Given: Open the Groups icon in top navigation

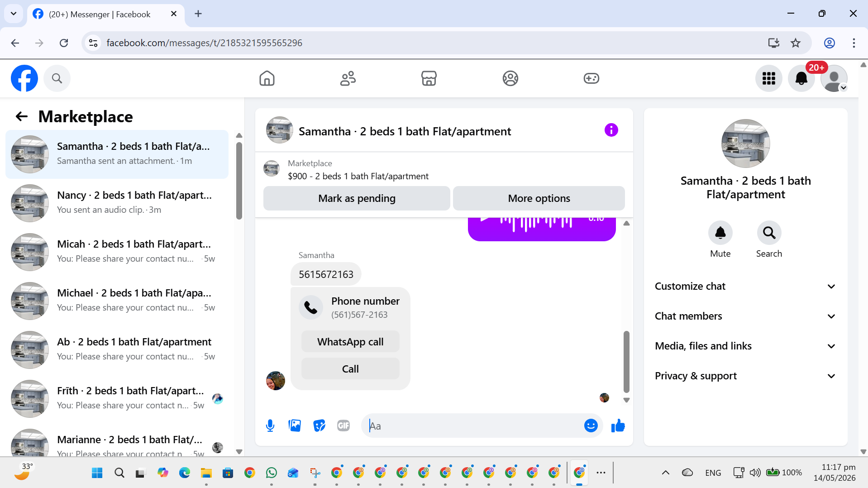Looking at the screenshot, I should pyautogui.click(x=510, y=78).
